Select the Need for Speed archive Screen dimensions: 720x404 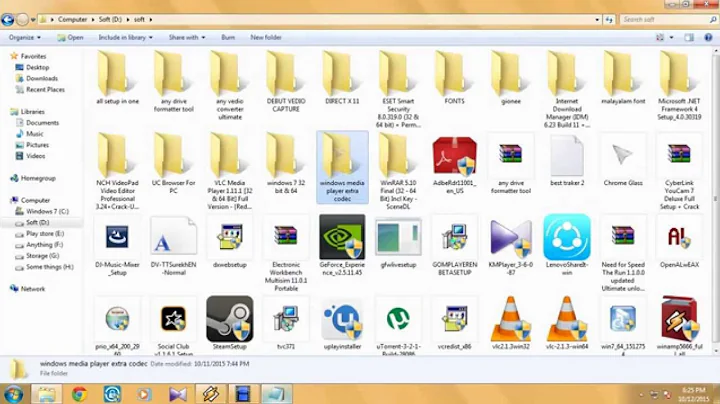pos(623,236)
